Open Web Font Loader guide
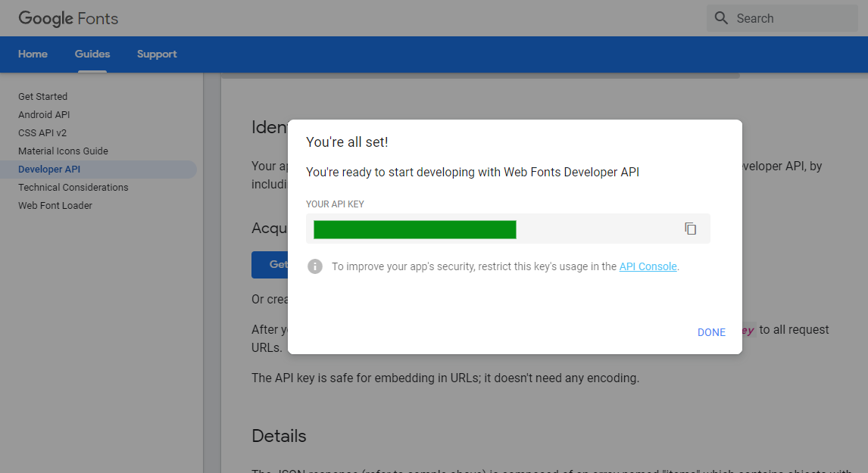This screenshot has width=868, height=473. coord(55,206)
